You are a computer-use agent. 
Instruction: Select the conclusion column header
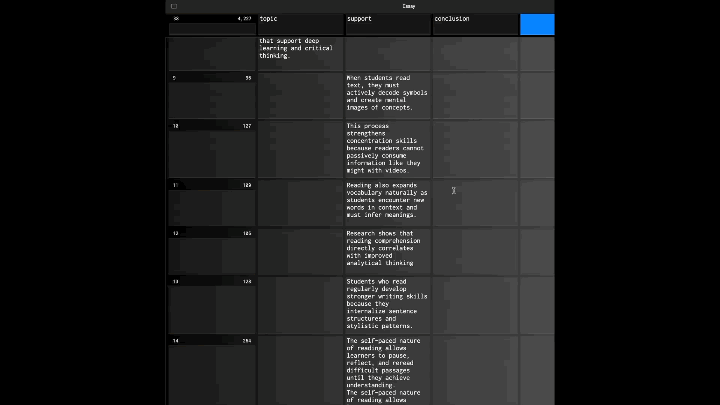475,25
